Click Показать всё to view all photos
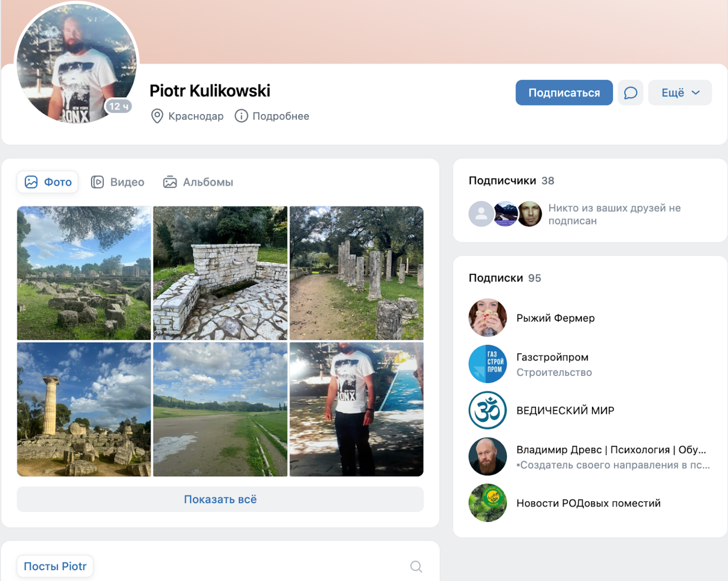Screen dimensions: 728x581 point(220,499)
